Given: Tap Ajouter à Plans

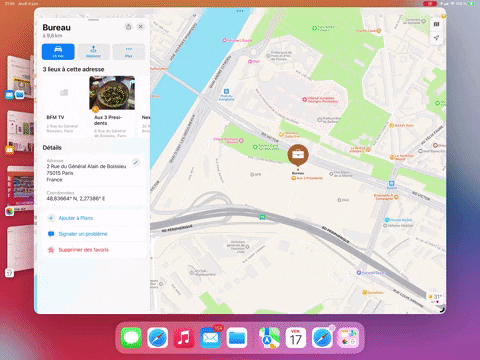Looking at the screenshot, I should tap(76, 218).
